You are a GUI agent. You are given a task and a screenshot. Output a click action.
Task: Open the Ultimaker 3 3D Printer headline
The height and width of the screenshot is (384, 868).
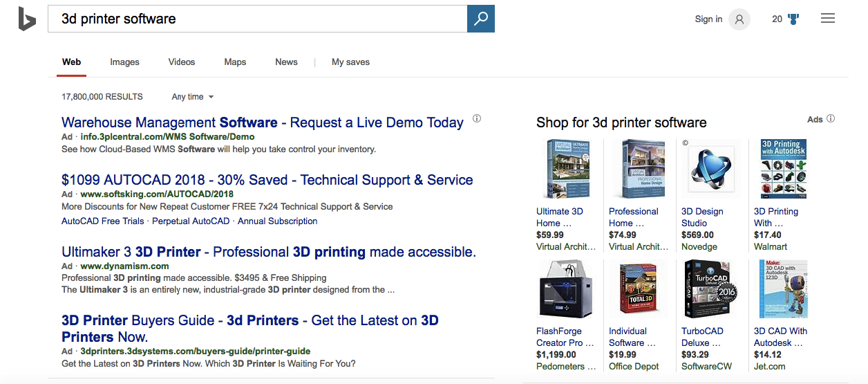[x=269, y=252]
